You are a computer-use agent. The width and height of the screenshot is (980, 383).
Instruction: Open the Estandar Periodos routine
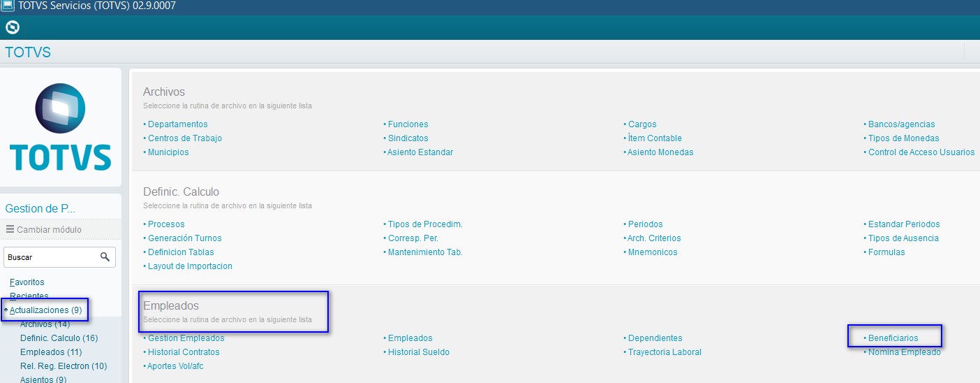tap(904, 224)
